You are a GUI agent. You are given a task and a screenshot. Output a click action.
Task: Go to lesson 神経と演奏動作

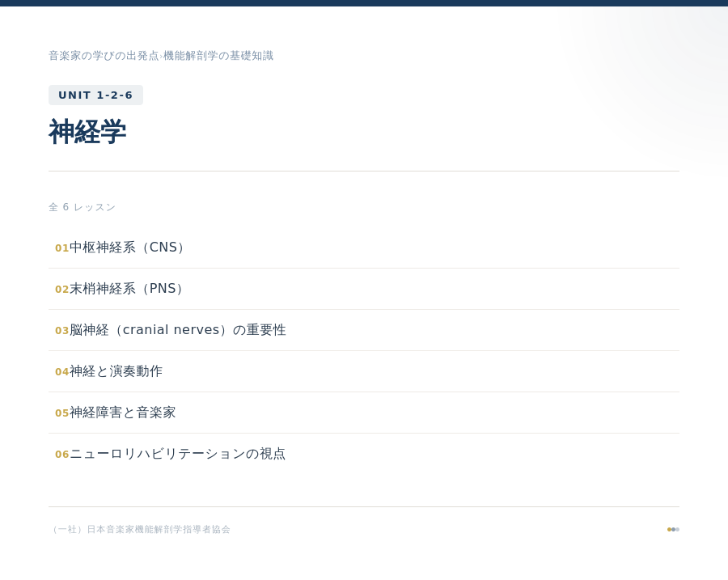[116, 371]
